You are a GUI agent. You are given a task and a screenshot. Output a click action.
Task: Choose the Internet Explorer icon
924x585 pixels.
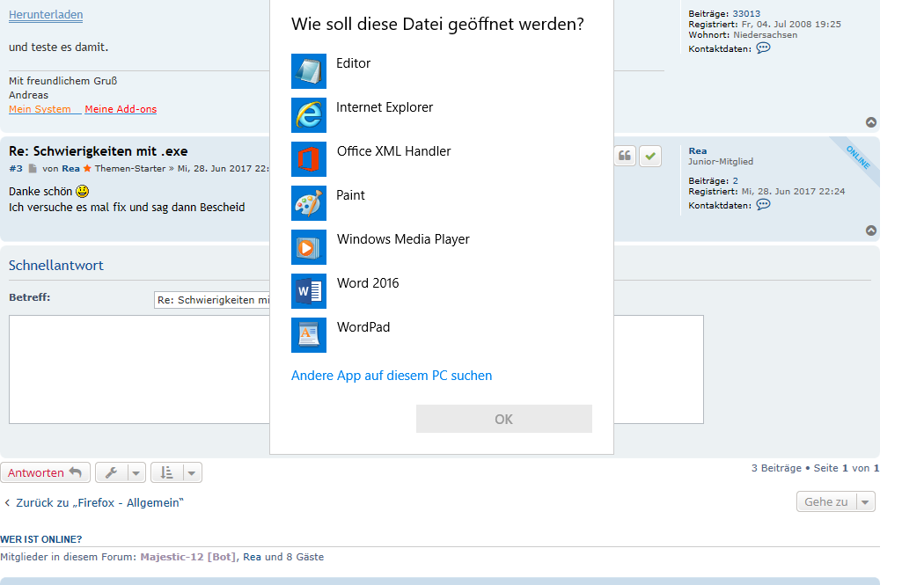click(308, 115)
